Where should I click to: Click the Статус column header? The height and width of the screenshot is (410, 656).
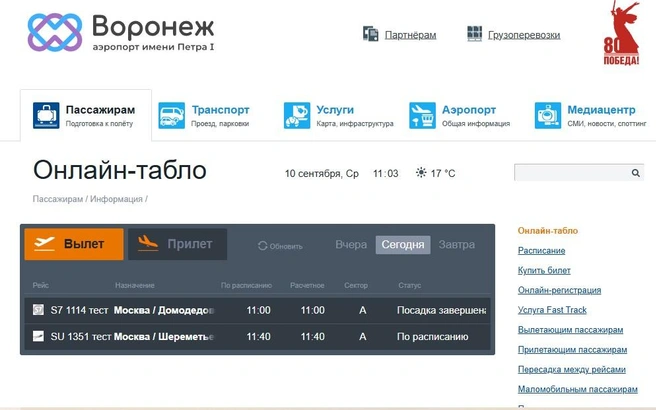point(410,285)
